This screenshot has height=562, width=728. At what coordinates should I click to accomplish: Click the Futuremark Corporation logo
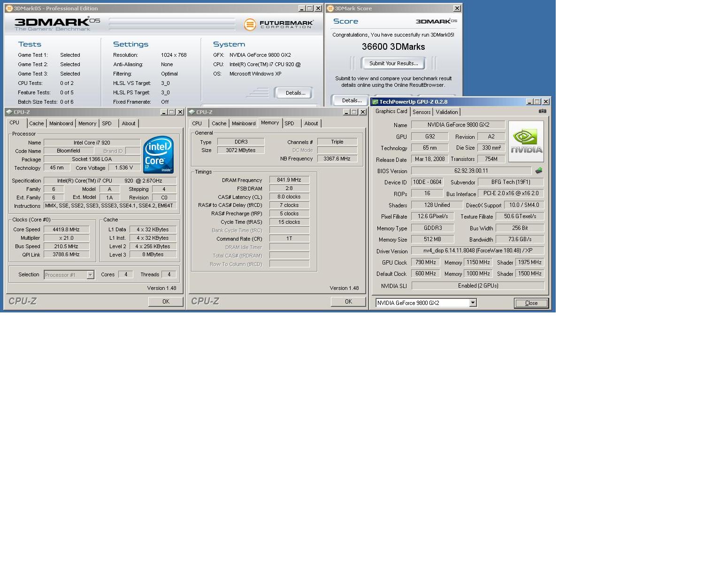tap(279, 24)
